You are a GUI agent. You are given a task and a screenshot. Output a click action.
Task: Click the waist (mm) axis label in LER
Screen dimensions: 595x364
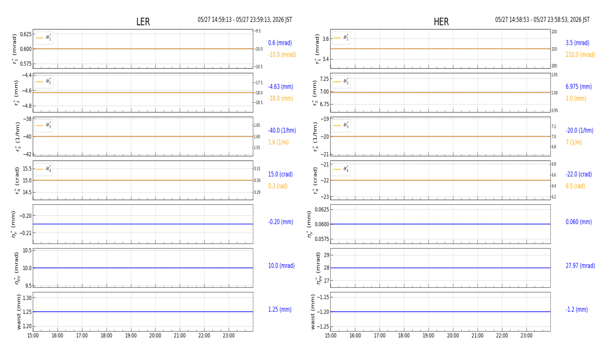pos(18,312)
